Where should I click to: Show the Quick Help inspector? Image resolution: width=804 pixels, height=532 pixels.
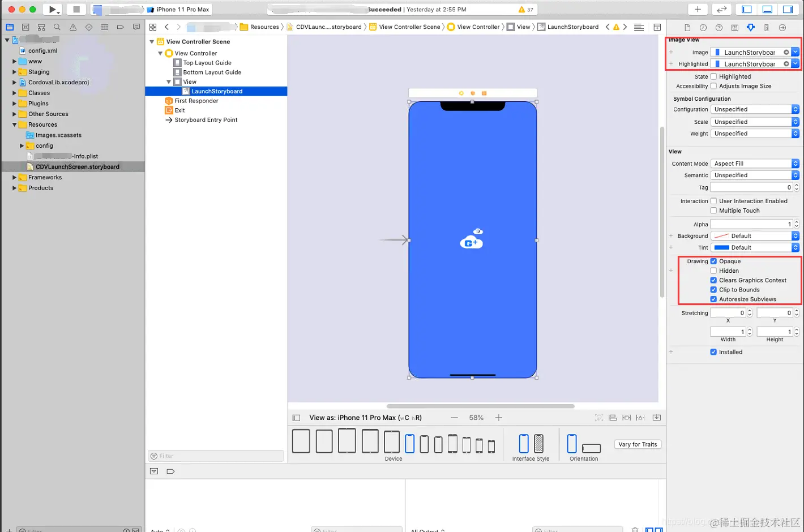coord(719,28)
